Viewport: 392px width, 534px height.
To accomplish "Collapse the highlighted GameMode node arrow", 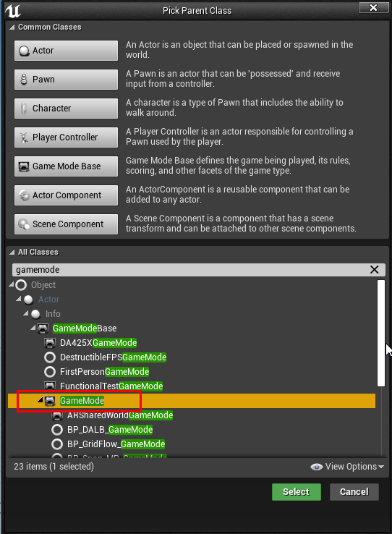I will click(x=41, y=400).
